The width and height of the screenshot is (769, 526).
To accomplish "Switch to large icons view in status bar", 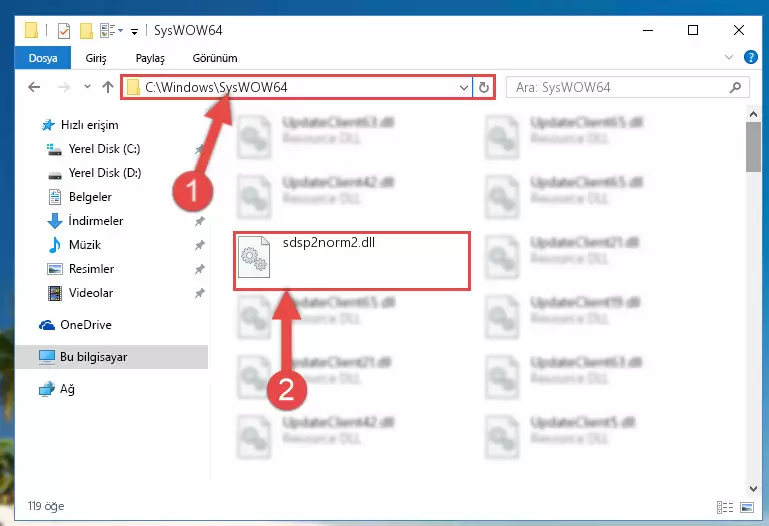I will point(747,507).
